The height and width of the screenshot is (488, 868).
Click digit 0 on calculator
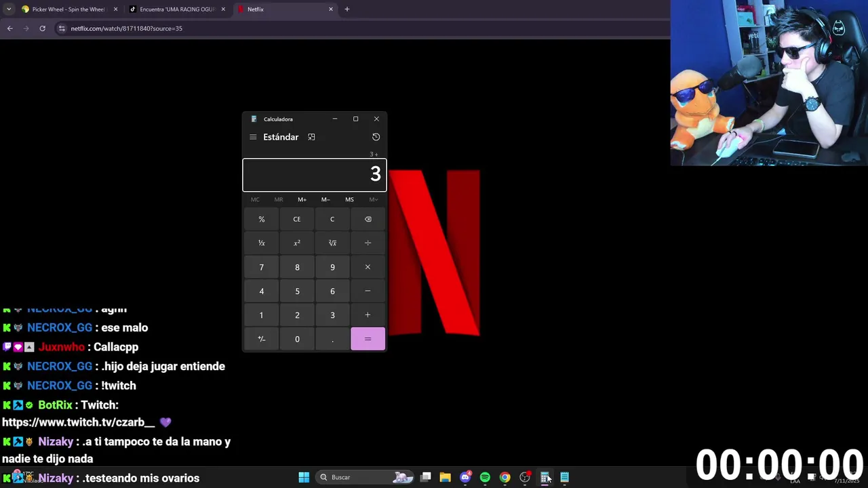[296, 339]
